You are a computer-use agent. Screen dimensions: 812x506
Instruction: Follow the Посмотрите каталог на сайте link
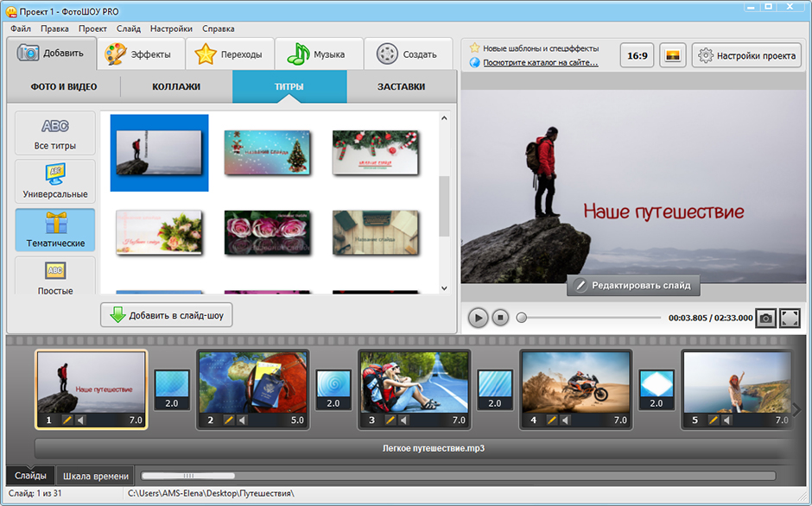tap(540, 62)
